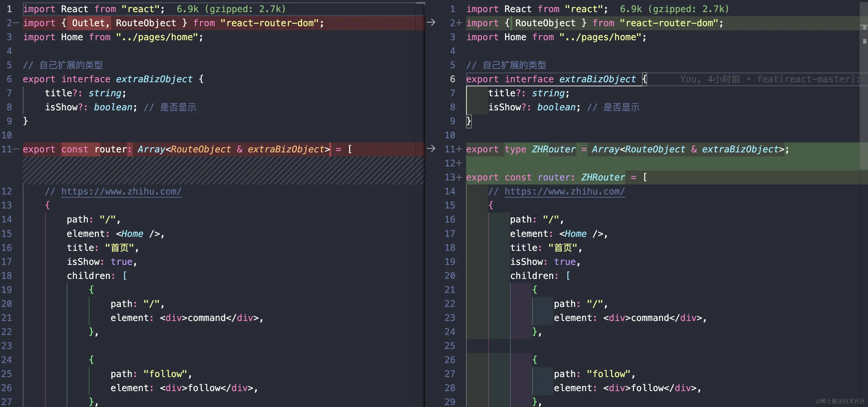This screenshot has height=407, width=868.
Task: Click '"react-router-dom"' string in left pane
Action: pyautogui.click(x=269, y=23)
